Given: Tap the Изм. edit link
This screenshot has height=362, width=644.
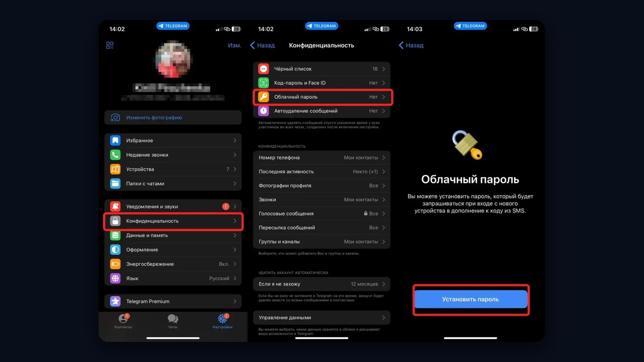Looking at the screenshot, I should (234, 45).
